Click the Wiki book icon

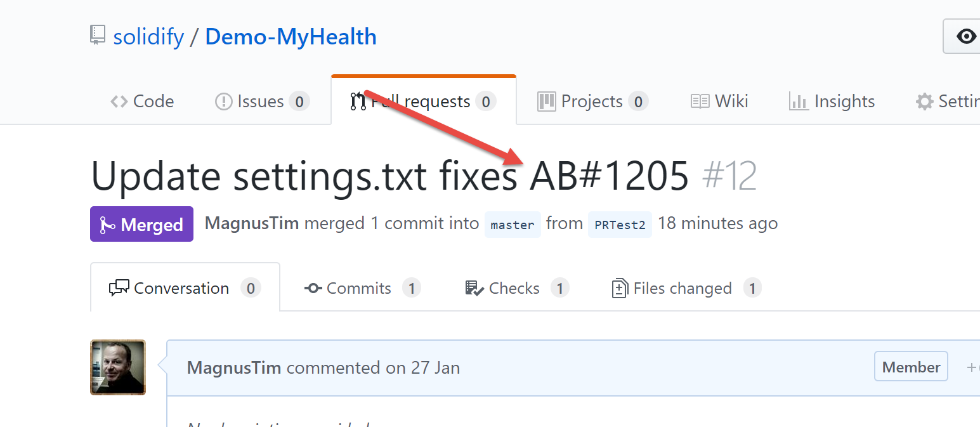(700, 102)
